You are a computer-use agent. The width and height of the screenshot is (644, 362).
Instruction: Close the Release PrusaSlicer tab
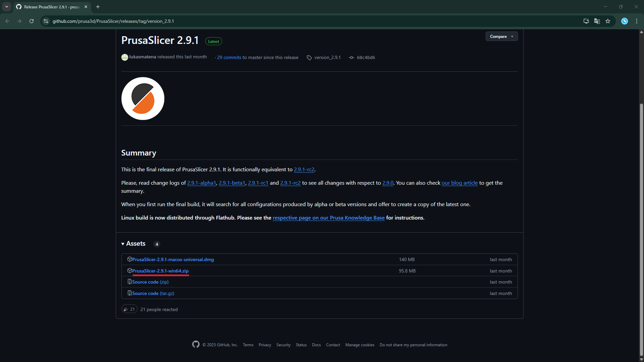pyautogui.click(x=86, y=7)
